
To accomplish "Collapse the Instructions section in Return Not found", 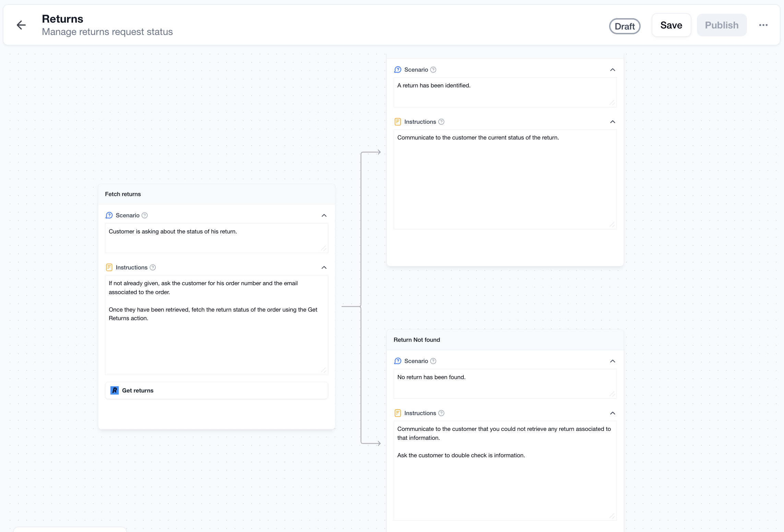I will [613, 413].
